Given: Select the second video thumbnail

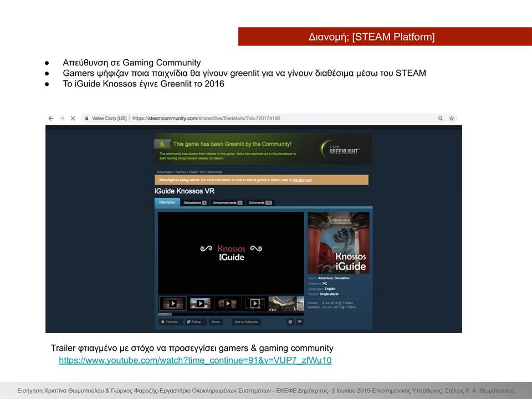Looking at the screenshot, I should (x=200, y=303).
